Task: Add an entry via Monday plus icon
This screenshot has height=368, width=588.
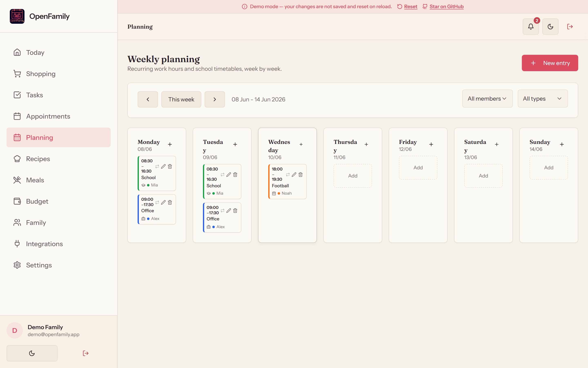Action: click(170, 144)
